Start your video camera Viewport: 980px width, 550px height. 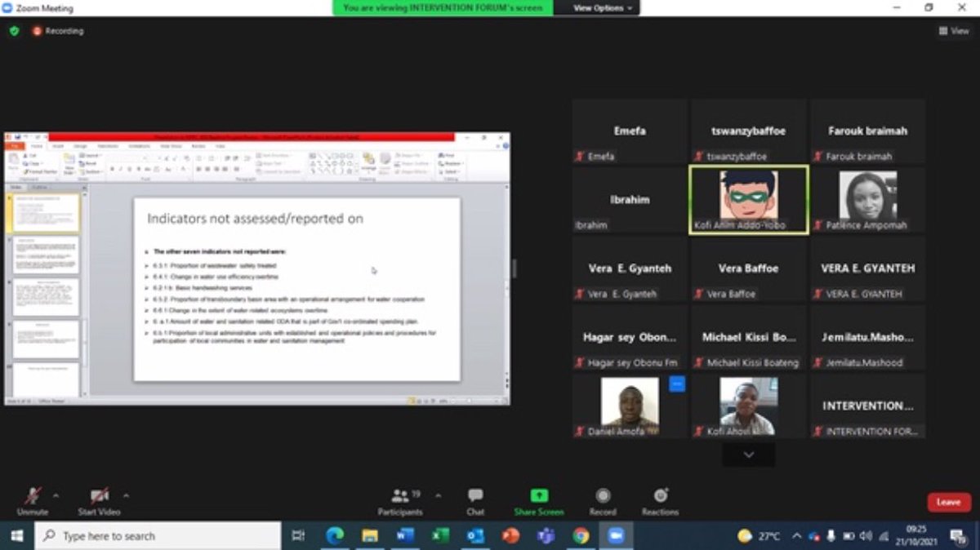coord(99,500)
